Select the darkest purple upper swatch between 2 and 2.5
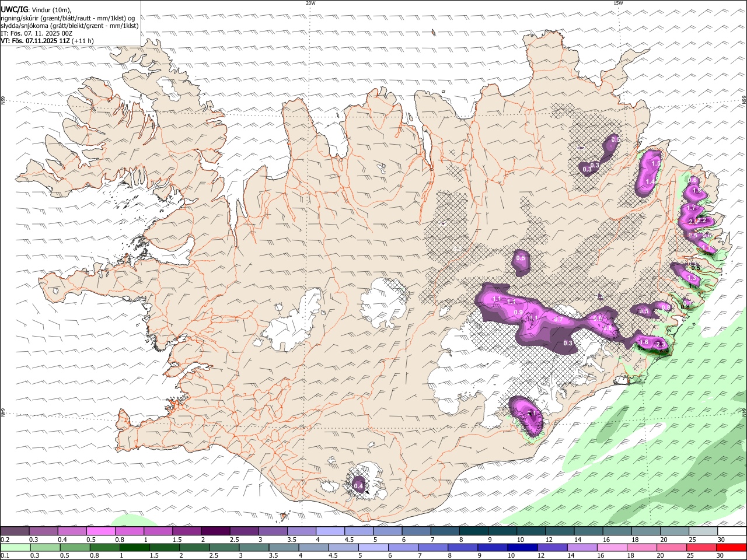The height and width of the screenshot is (560, 747). pos(215,531)
